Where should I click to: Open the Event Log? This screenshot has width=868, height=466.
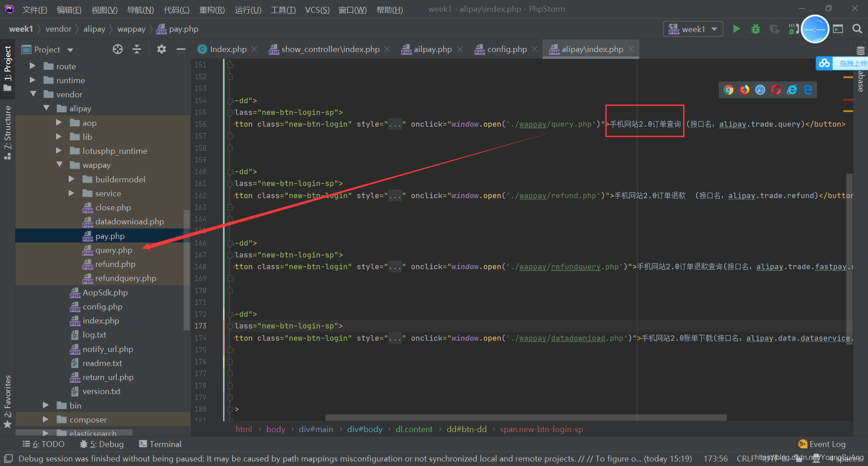tap(822, 444)
